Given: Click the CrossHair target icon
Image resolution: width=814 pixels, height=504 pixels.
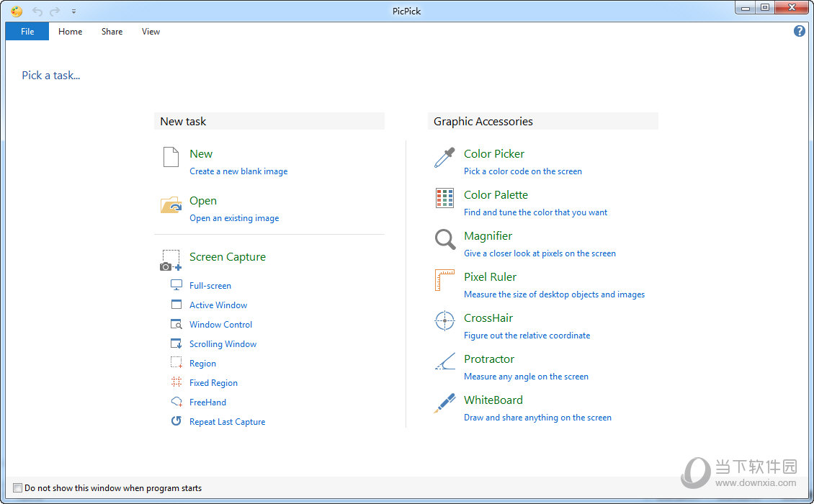Looking at the screenshot, I should click(444, 321).
